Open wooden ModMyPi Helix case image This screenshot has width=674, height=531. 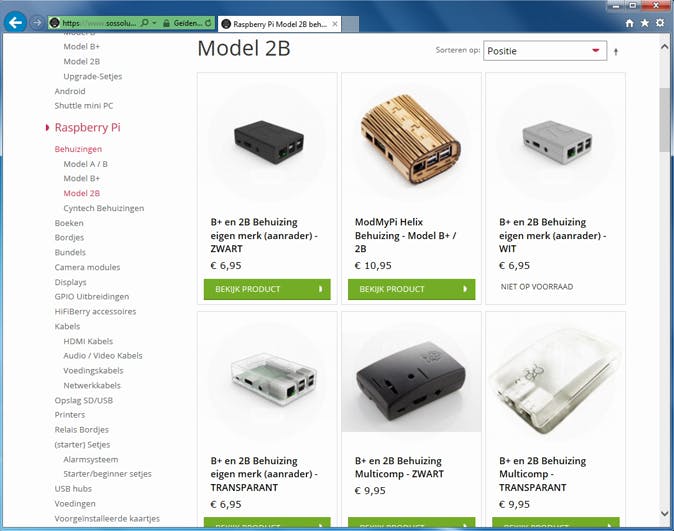point(411,142)
